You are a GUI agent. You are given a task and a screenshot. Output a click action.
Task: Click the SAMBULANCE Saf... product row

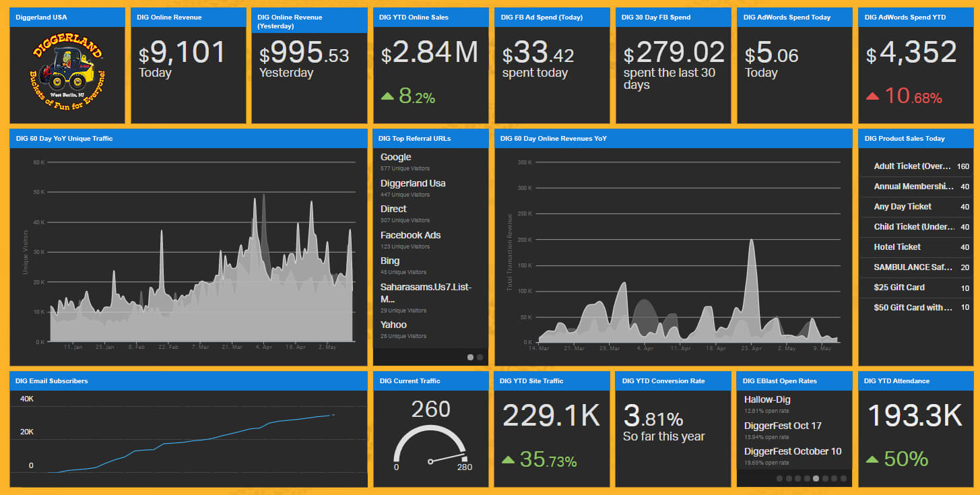(x=916, y=267)
